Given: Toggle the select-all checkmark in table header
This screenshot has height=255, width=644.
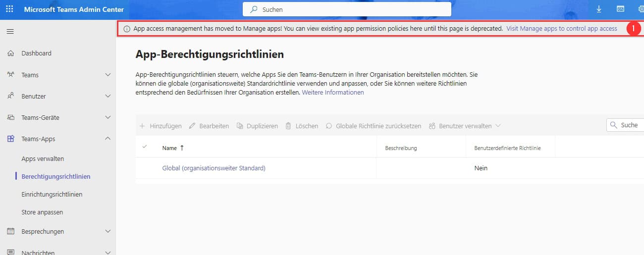Looking at the screenshot, I should [145, 147].
